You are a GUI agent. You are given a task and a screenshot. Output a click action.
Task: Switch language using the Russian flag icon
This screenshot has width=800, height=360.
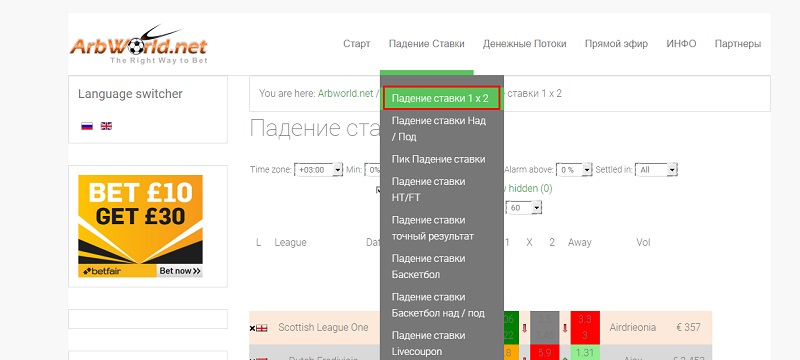click(x=87, y=126)
